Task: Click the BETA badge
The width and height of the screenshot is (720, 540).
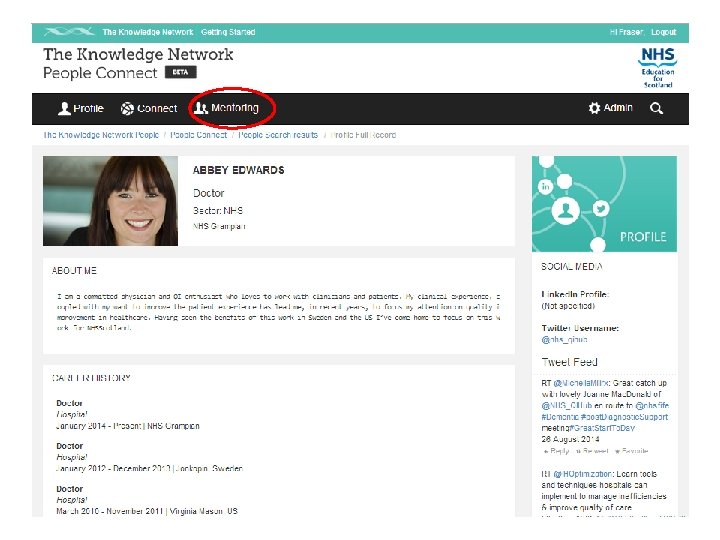Action: pos(180,72)
